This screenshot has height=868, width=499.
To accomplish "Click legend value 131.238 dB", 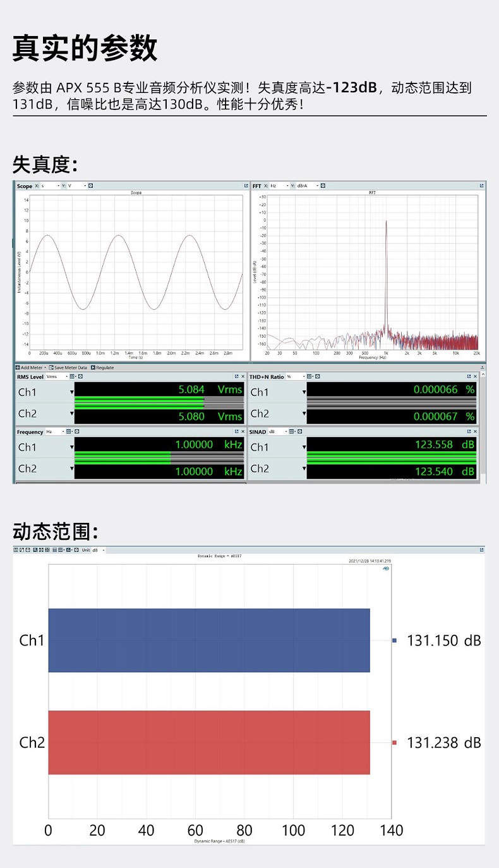I will pyautogui.click(x=444, y=742).
